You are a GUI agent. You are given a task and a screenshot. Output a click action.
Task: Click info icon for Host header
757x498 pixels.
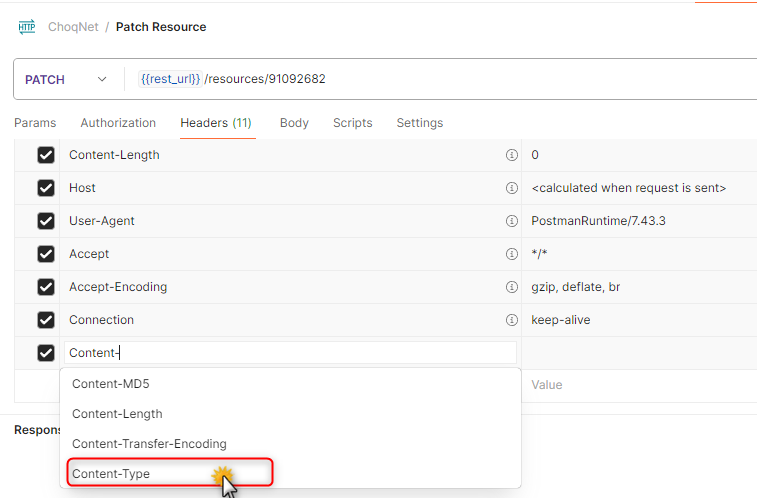512,188
